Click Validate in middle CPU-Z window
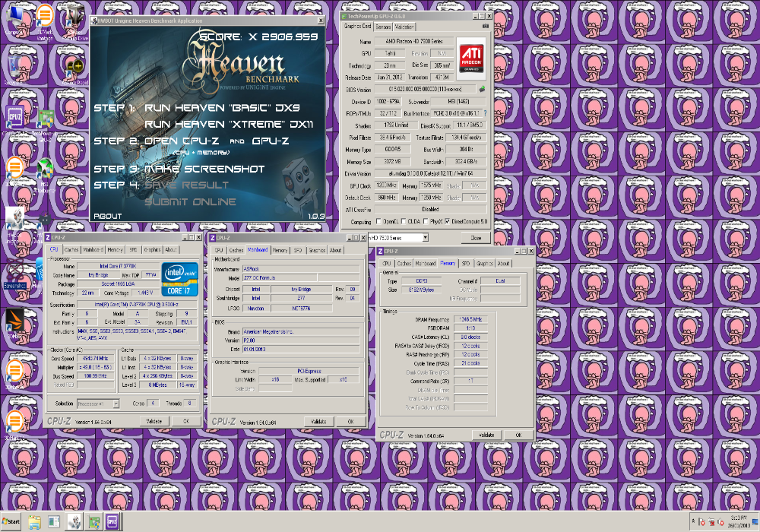The image size is (760, 532). (x=318, y=422)
